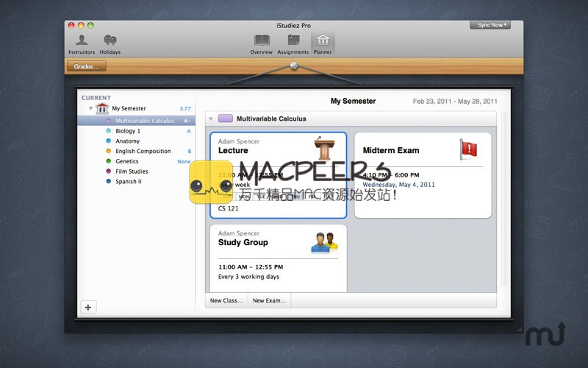Click the lectern icon on the Lecture card
This screenshot has width=588, height=368.
324,149
